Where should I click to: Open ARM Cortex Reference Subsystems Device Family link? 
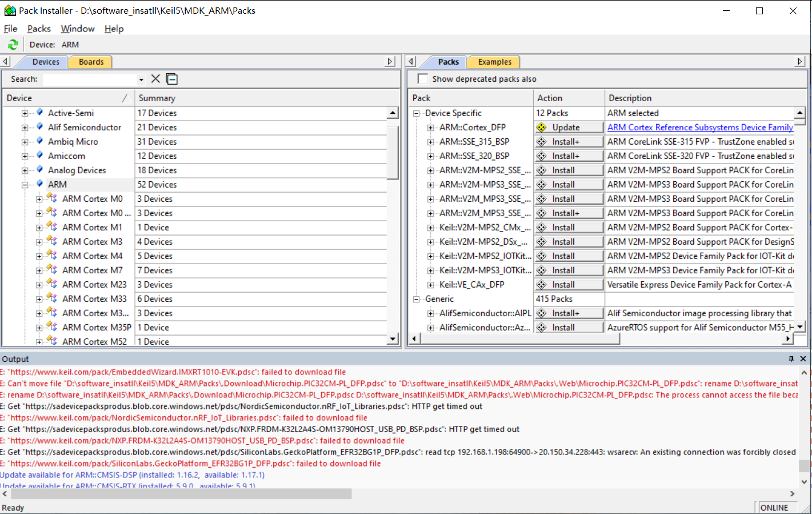pyautogui.click(x=701, y=127)
